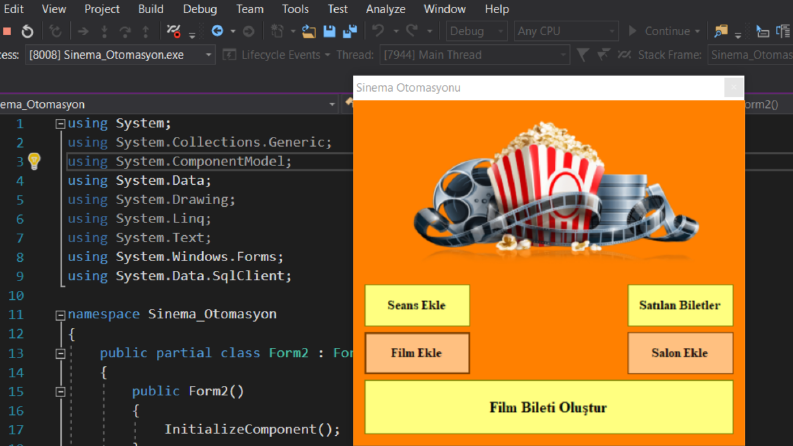Open the Stack Frame combo box
This screenshot has width=793, height=446.
point(751,55)
